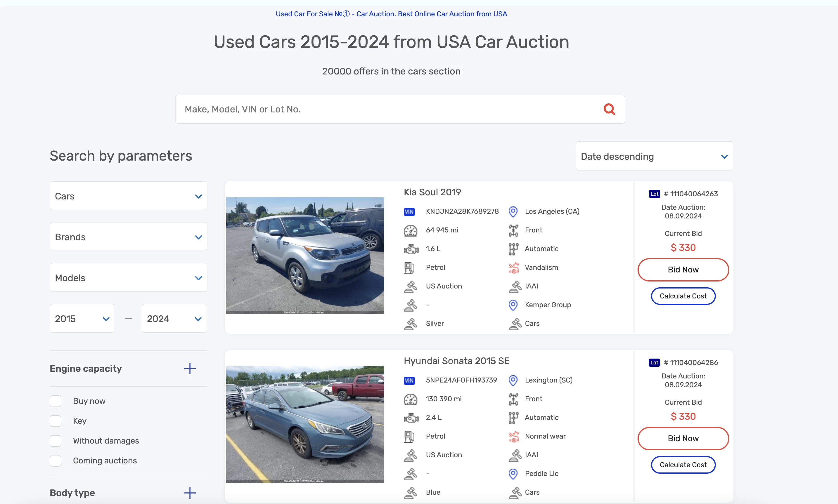Click the fuel type icon on Kia Soul
Image resolution: width=838 pixels, height=504 pixels.
[x=409, y=267]
